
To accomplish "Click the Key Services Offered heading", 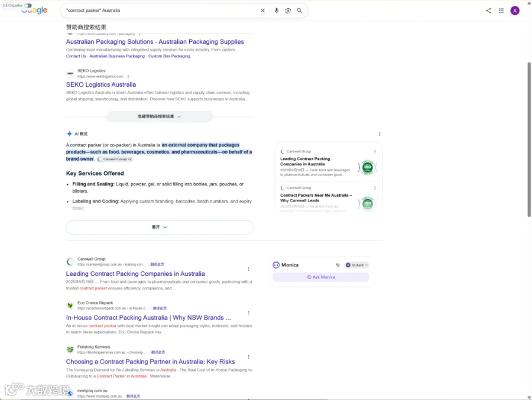I will click(95, 173).
